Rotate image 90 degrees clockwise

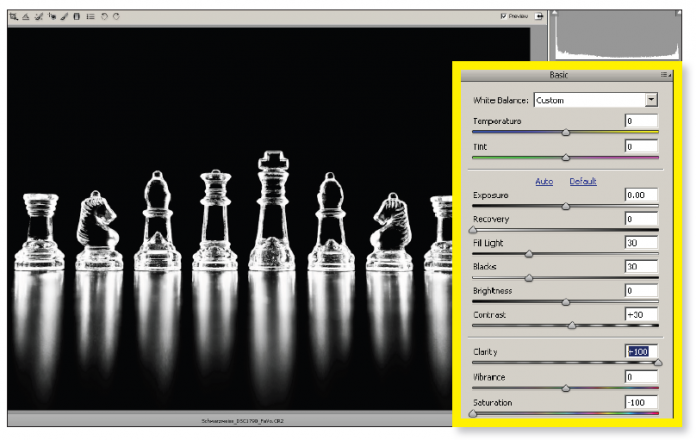point(117,17)
